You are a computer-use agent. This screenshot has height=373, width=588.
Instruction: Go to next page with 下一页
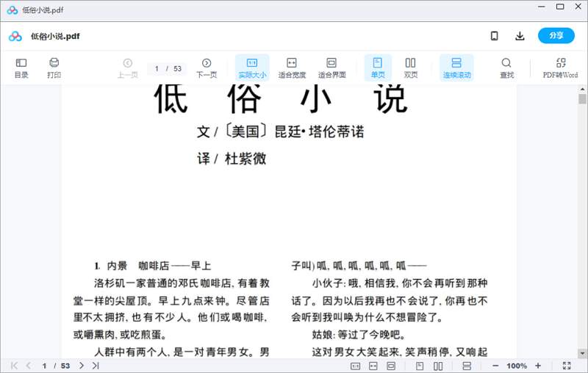pyautogui.click(x=207, y=68)
